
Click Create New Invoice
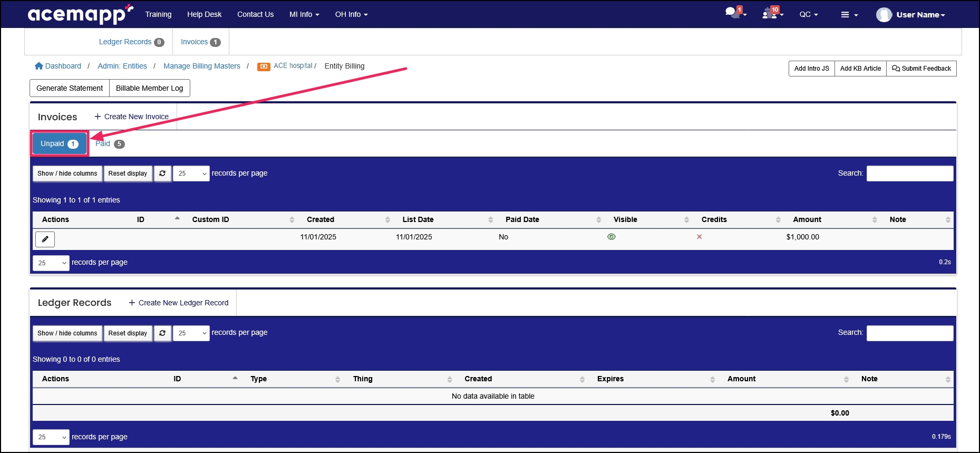131,117
